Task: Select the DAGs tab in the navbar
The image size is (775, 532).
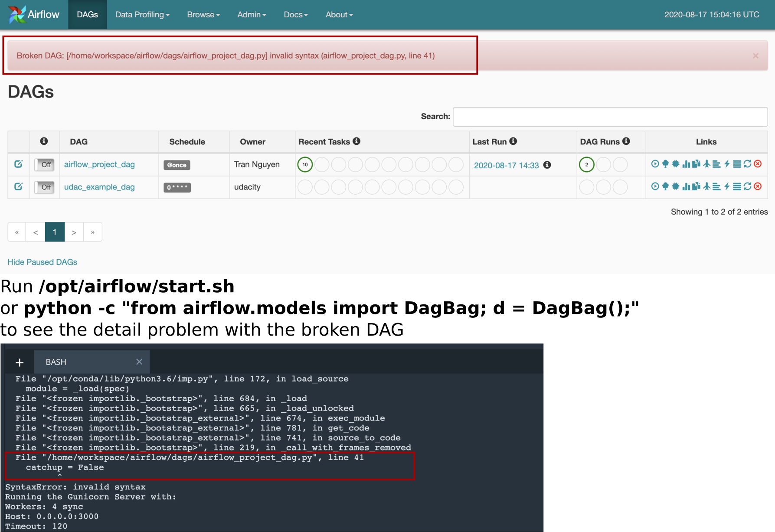Action: click(88, 14)
